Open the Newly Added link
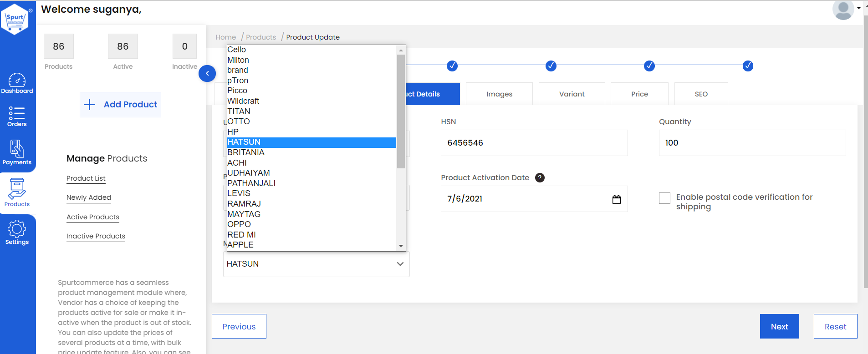 [89, 197]
